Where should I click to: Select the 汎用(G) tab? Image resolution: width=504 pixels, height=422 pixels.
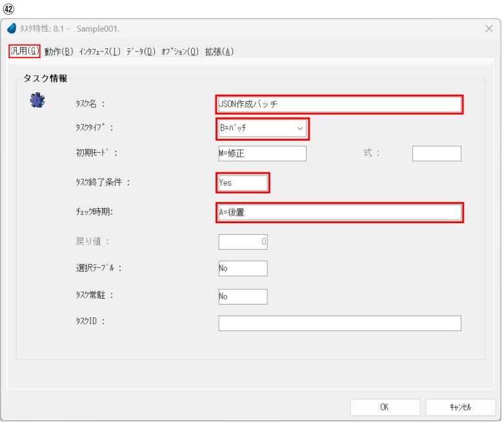click(x=24, y=52)
